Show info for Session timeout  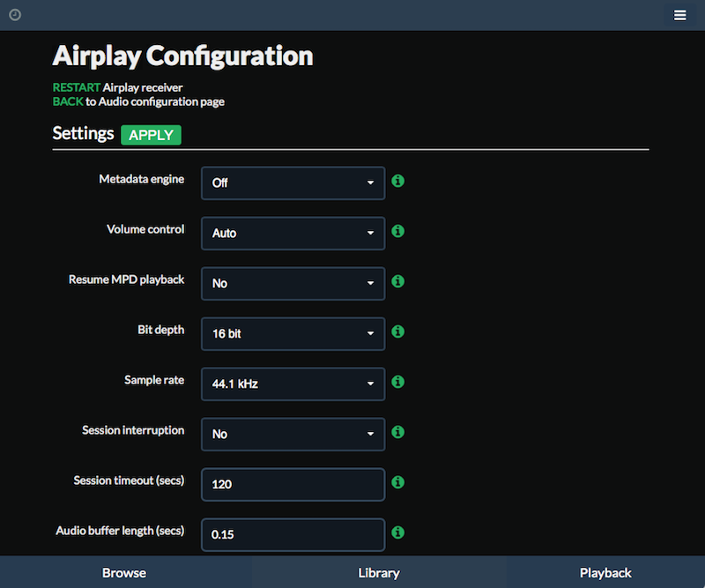[x=398, y=482]
